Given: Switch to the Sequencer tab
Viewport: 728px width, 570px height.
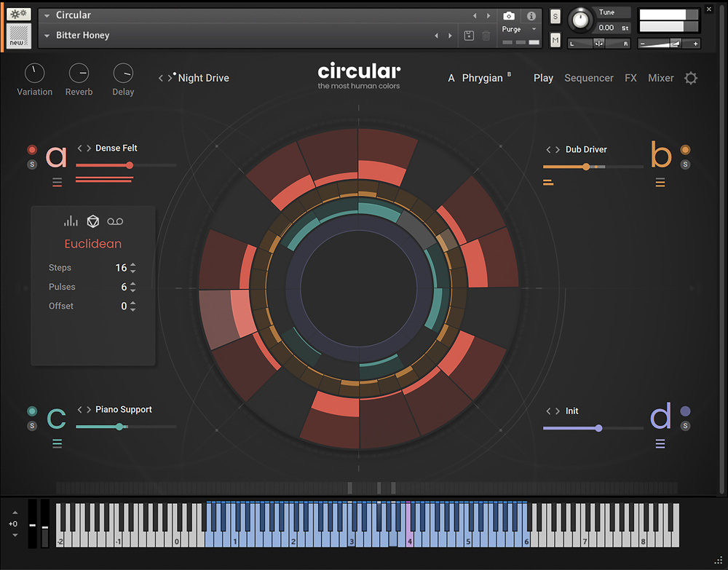Looking at the screenshot, I should (x=589, y=78).
